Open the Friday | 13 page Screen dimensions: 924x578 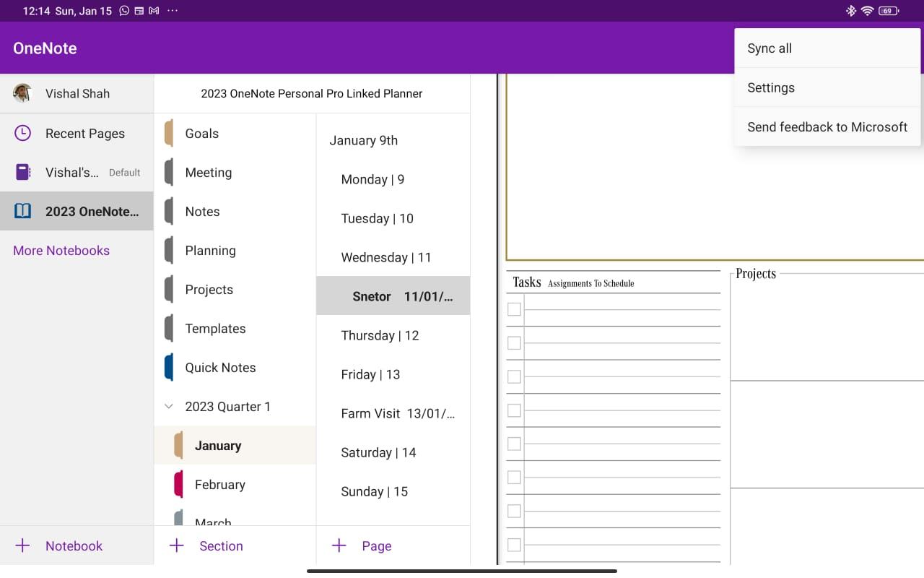click(x=393, y=374)
